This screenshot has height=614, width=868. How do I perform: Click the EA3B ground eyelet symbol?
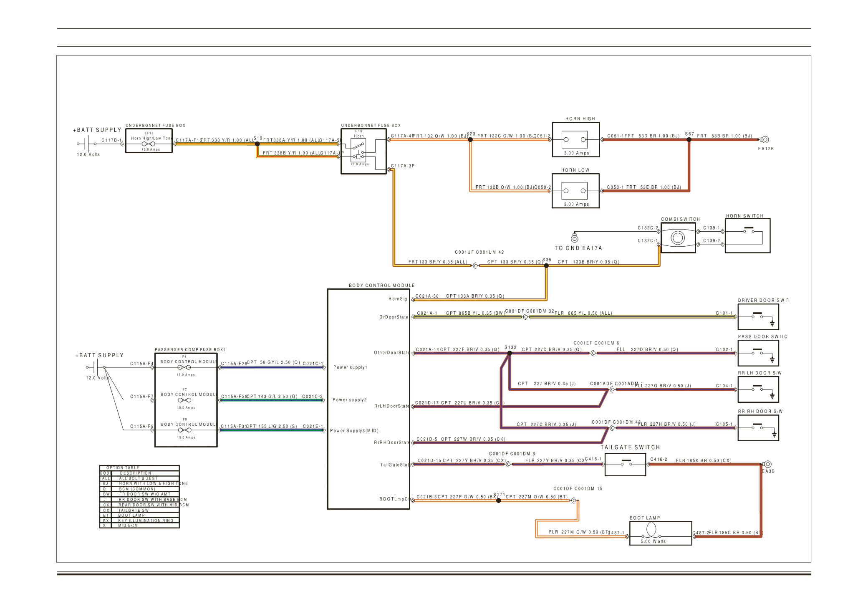(x=767, y=464)
